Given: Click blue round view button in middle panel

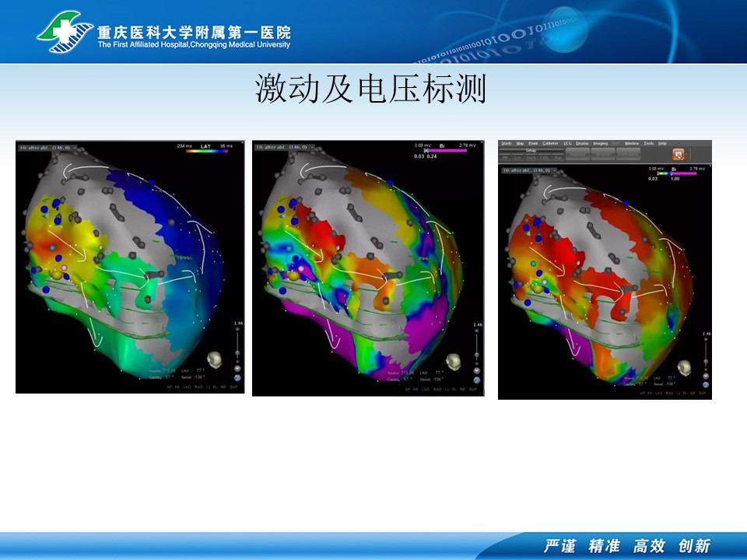Looking at the screenshot, I should (476, 380).
